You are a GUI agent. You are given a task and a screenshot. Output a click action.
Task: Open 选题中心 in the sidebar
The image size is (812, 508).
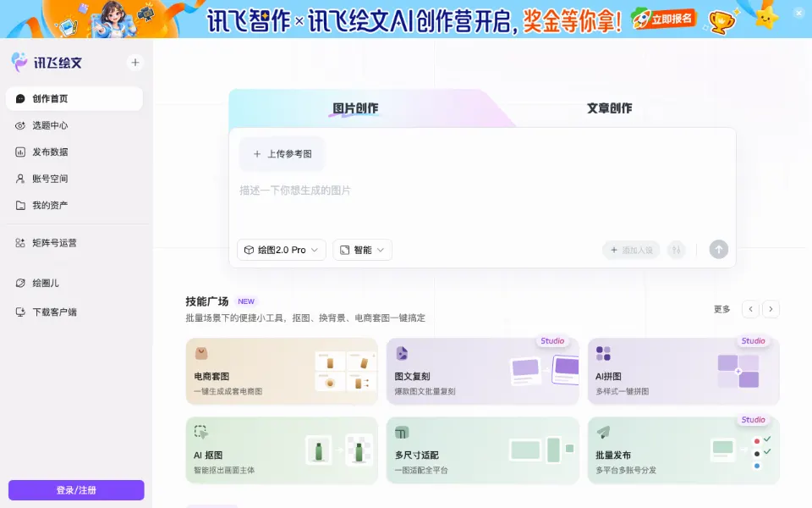(x=74, y=125)
